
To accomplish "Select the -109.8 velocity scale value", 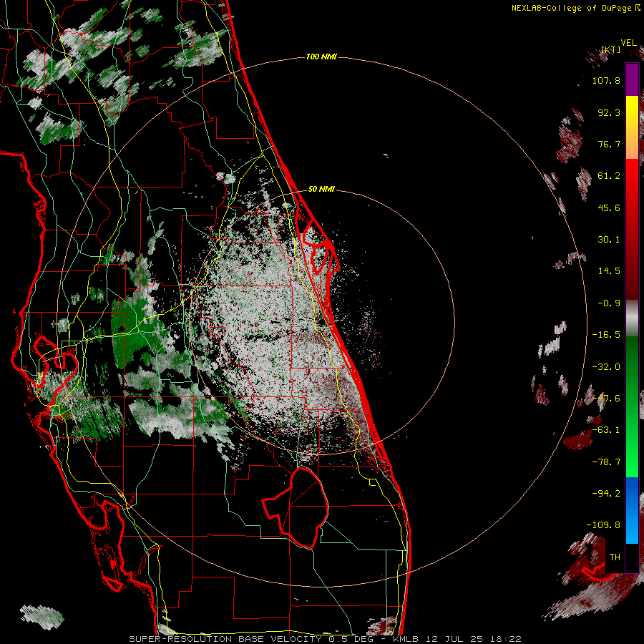I will [x=603, y=525].
